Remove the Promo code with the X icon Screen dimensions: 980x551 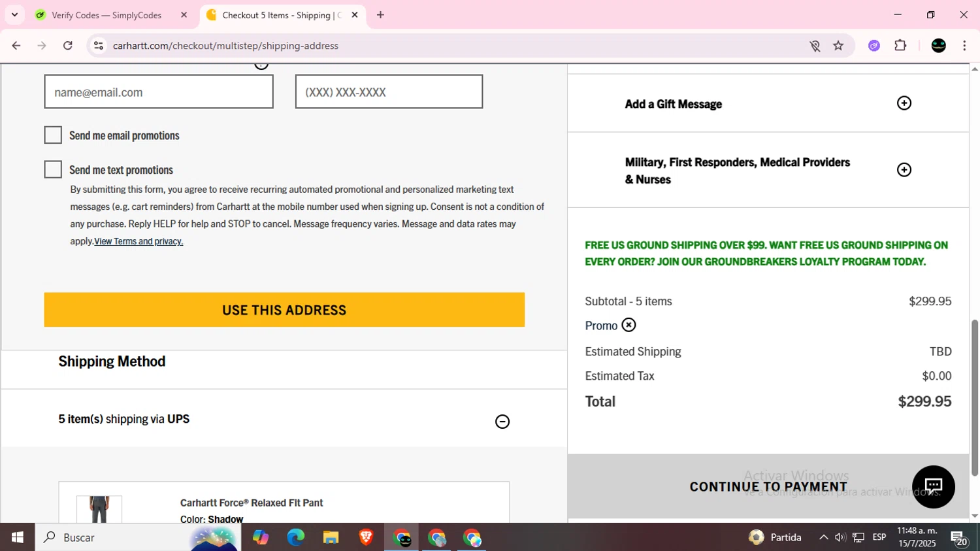click(x=629, y=325)
